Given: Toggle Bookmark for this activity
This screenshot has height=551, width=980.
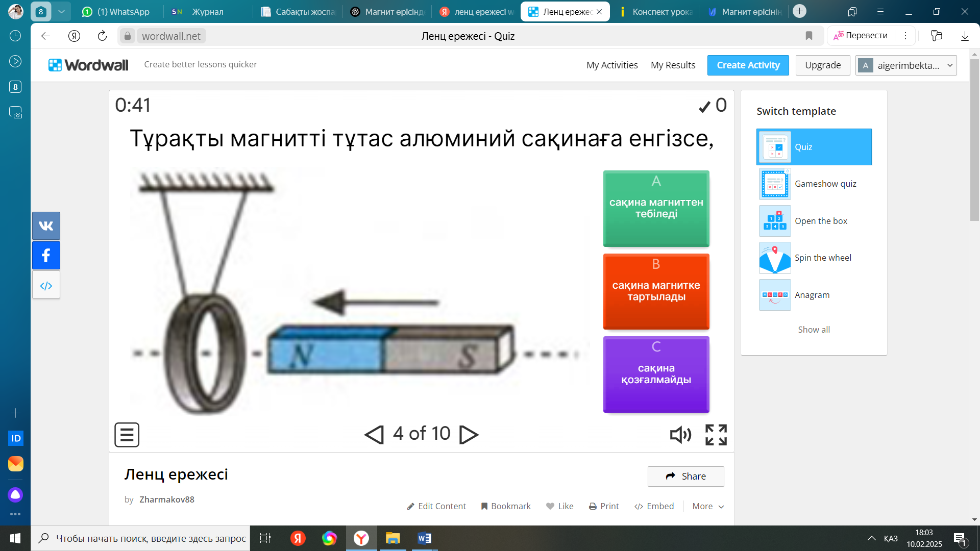Looking at the screenshot, I should (x=506, y=506).
